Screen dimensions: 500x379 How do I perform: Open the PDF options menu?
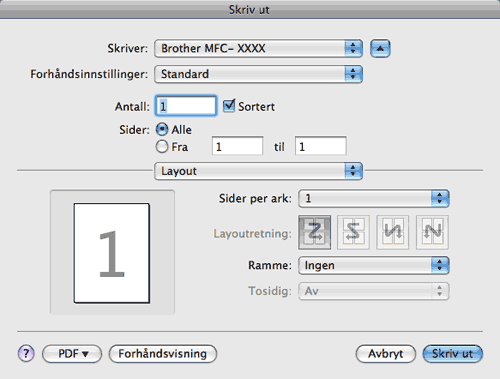point(72,354)
